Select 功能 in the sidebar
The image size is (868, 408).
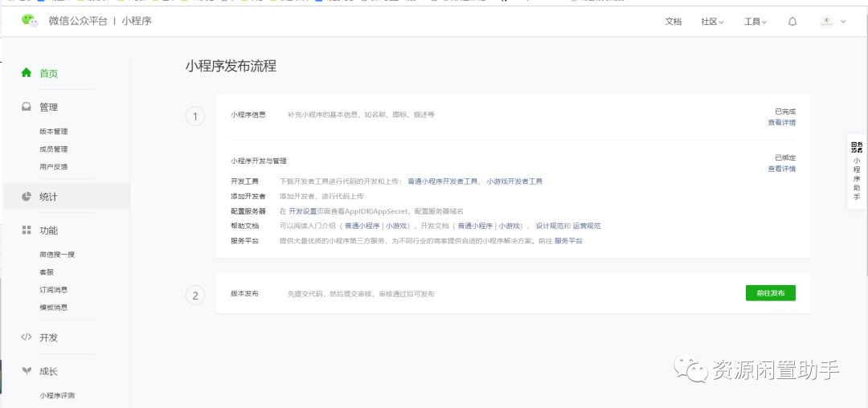click(x=49, y=231)
